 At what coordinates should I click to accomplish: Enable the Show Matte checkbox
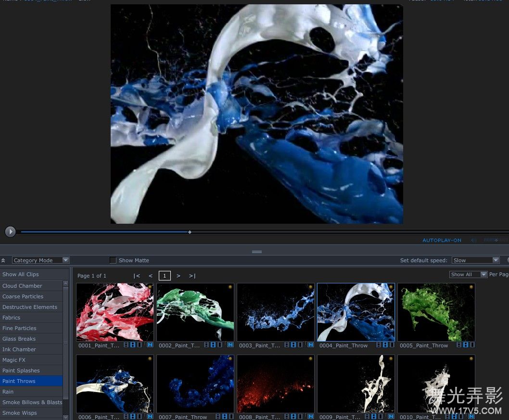pos(113,260)
